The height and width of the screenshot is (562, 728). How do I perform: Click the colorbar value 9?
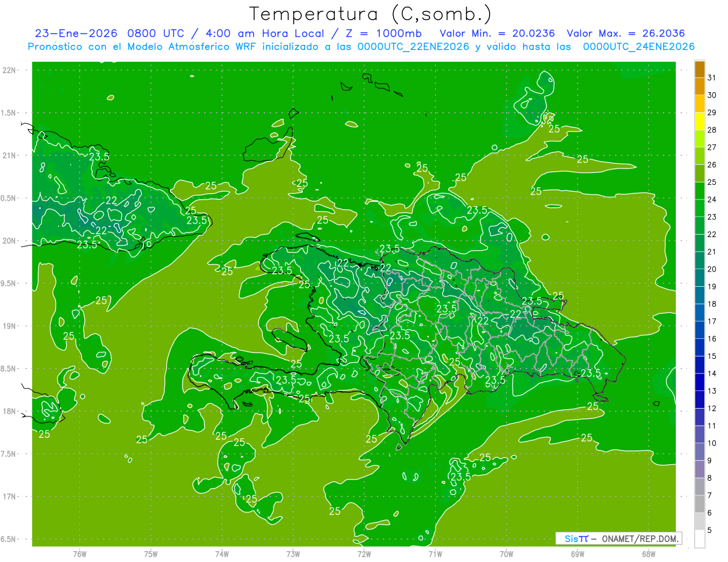710,461
